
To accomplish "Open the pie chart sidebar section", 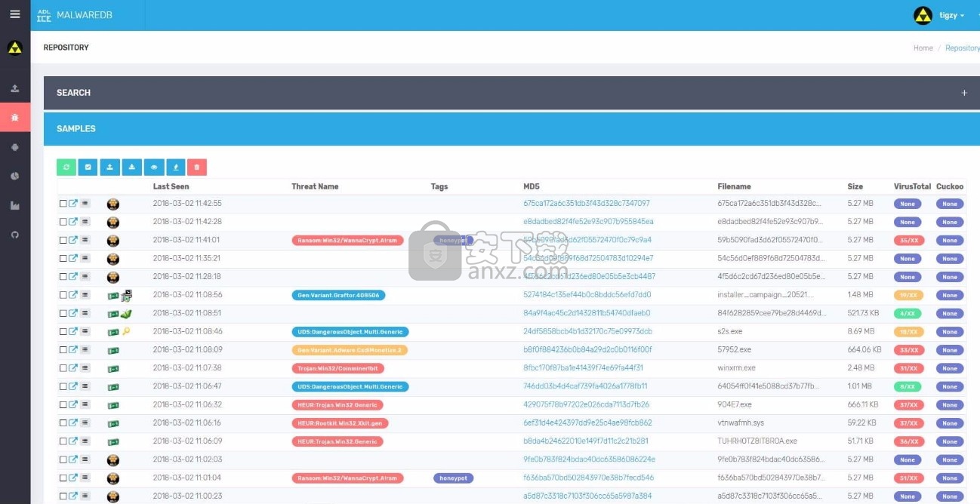I will point(15,176).
